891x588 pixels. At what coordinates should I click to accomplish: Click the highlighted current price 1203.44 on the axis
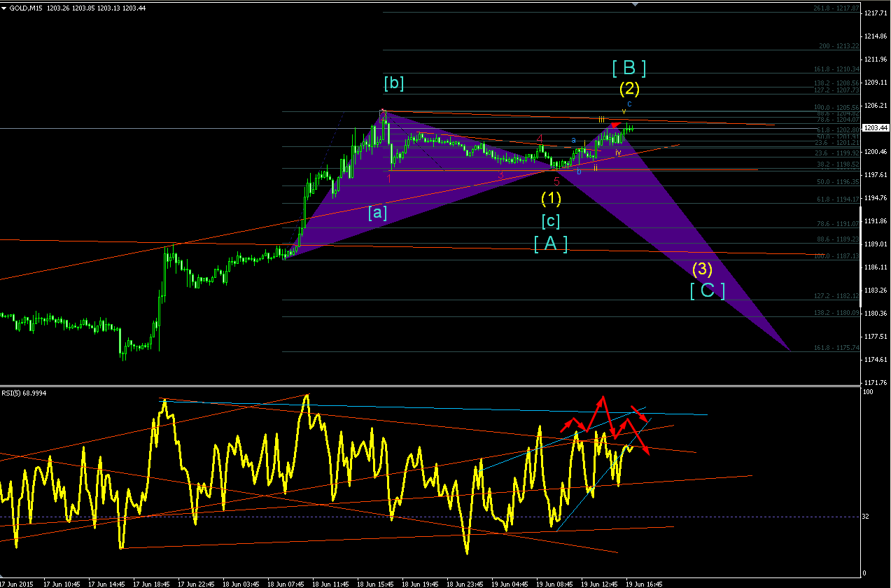point(875,128)
